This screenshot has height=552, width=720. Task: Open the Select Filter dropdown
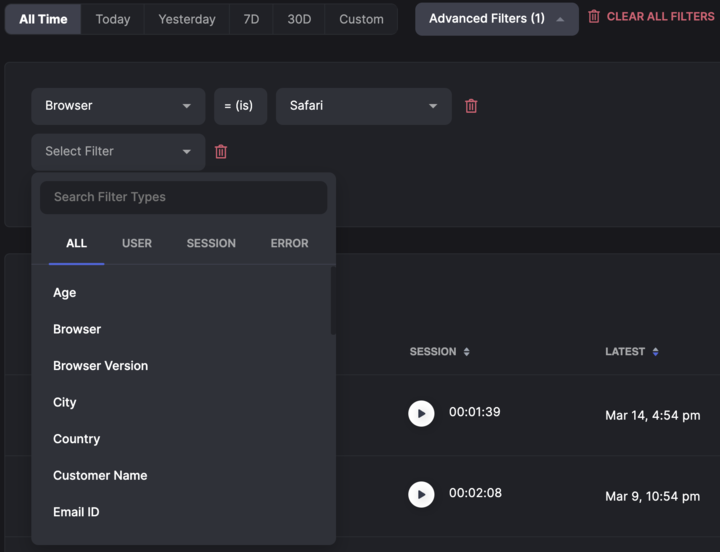(118, 152)
